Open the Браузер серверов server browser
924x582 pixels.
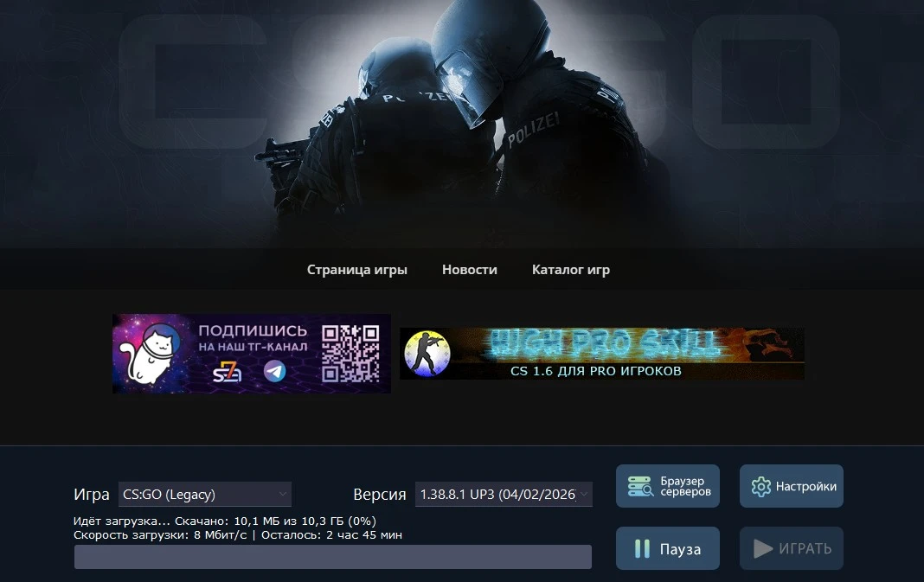coord(668,486)
